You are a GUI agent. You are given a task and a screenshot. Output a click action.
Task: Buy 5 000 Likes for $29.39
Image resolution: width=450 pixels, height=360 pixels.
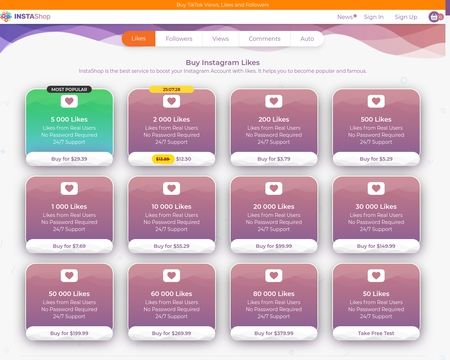69,159
